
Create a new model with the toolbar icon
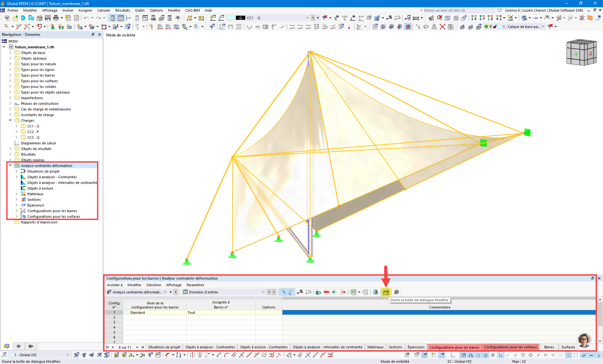coord(7,18)
